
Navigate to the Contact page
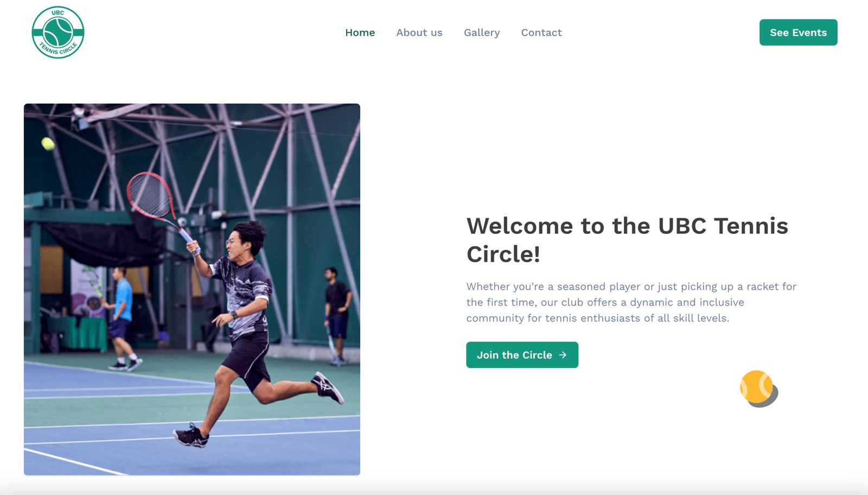pyautogui.click(x=541, y=33)
